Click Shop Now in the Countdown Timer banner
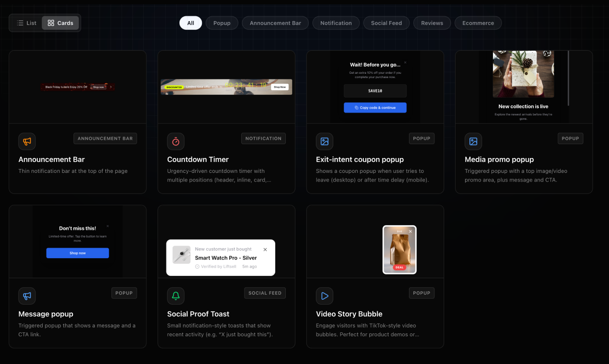Screen dimensions: 609x364 click(280, 87)
